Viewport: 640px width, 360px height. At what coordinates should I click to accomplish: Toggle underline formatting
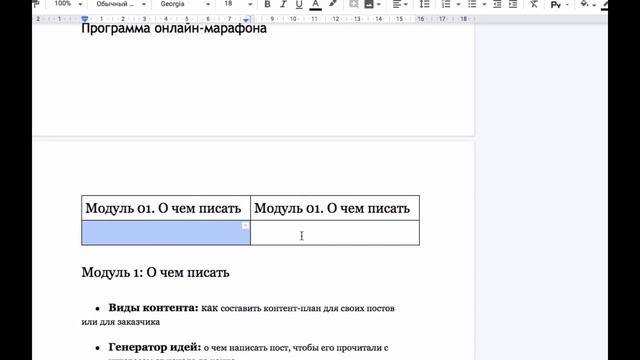pos(299,4)
